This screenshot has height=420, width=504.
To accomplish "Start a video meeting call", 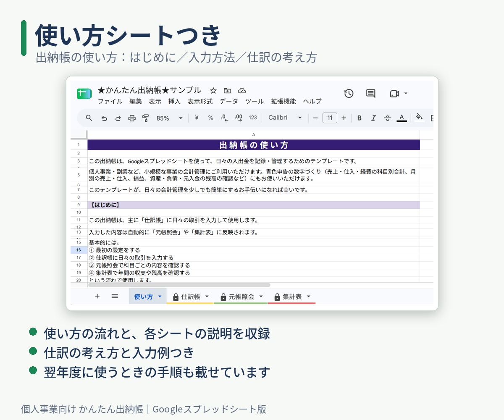I will coord(394,94).
